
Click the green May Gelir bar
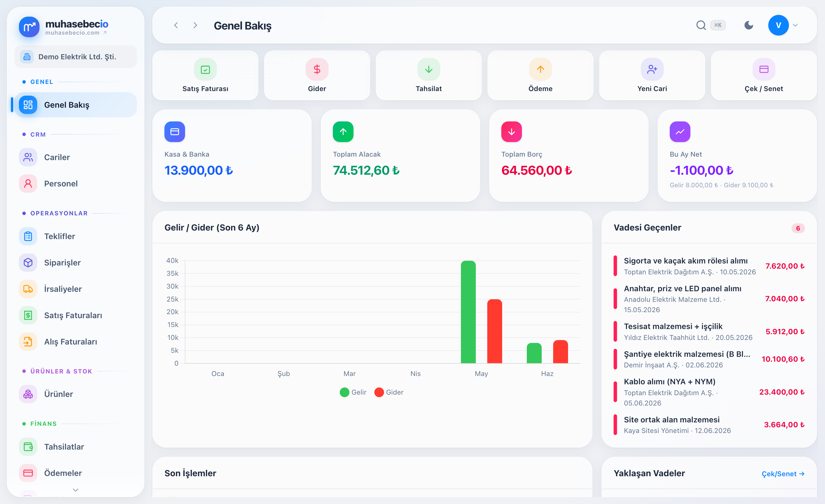(x=468, y=312)
